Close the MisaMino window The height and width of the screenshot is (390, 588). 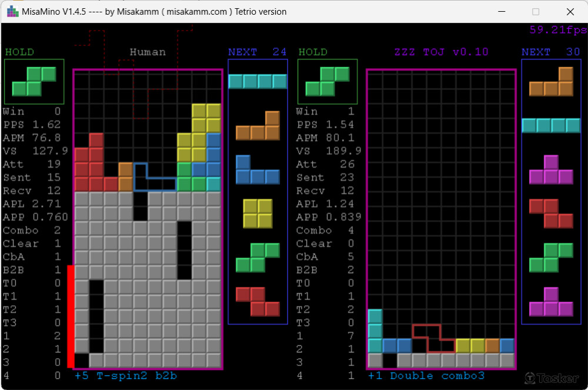coord(570,12)
